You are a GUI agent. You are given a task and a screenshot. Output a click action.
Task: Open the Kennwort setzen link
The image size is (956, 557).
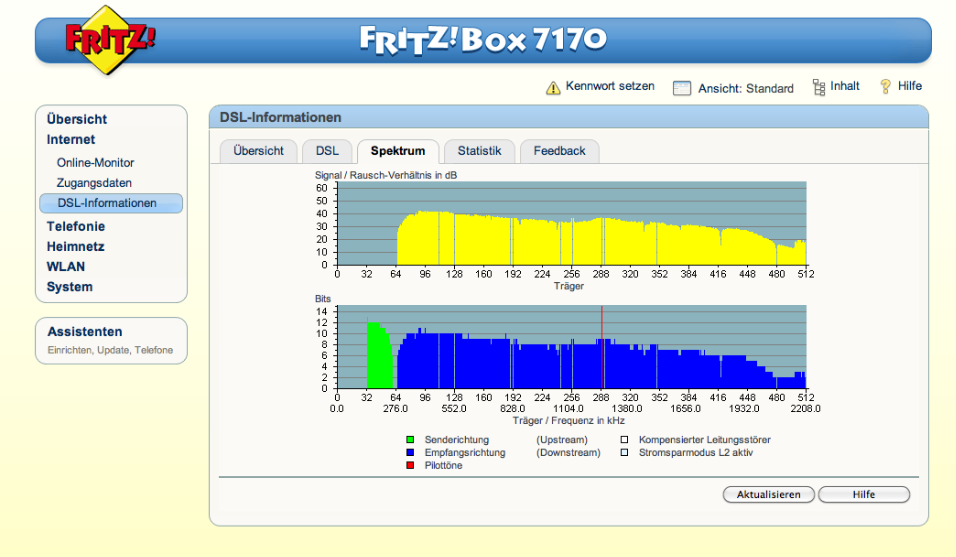610,86
